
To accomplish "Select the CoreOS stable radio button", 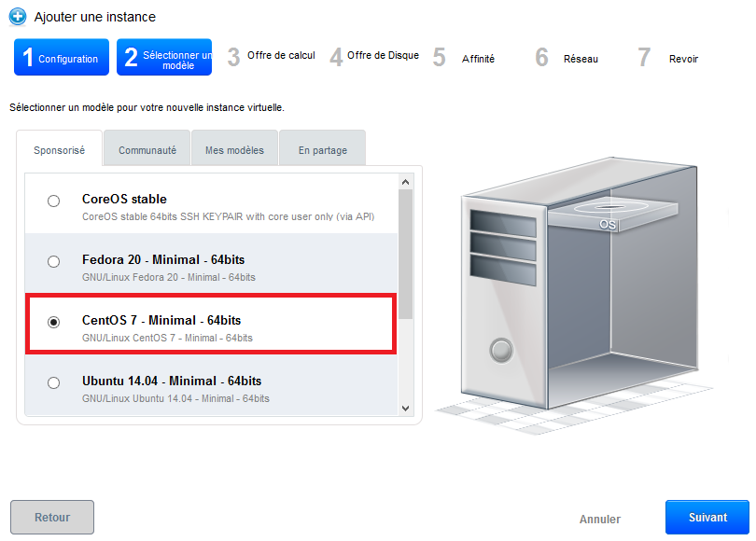I will tap(53, 201).
